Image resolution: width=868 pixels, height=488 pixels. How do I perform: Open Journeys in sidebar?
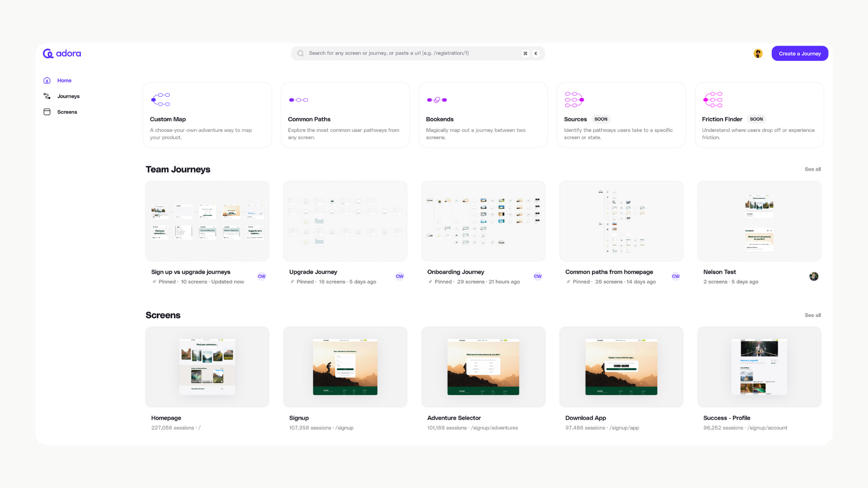click(x=68, y=96)
